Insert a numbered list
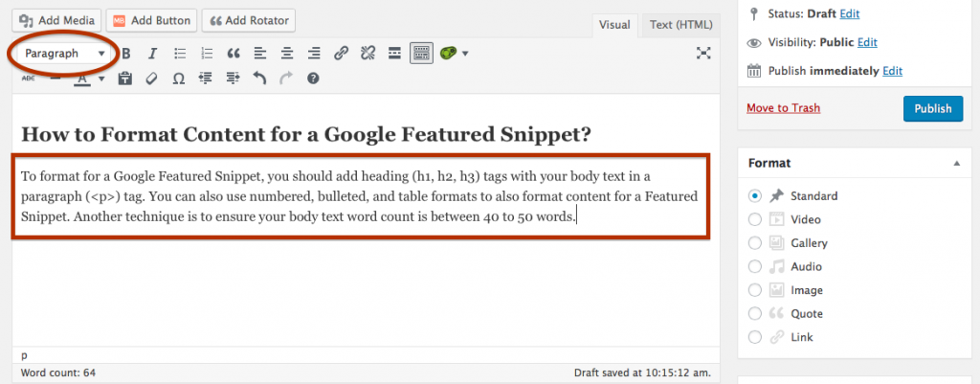This screenshot has width=980, height=384. pos(207,54)
